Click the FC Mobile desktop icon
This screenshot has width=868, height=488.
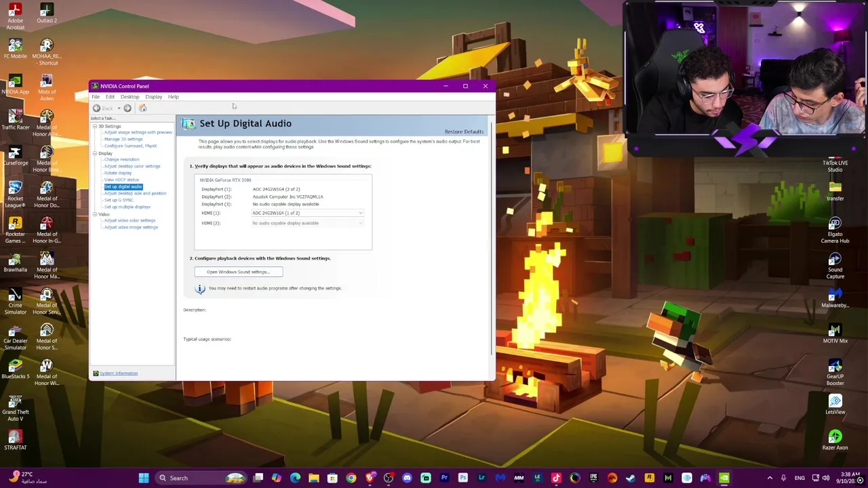click(x=15, y=49)
